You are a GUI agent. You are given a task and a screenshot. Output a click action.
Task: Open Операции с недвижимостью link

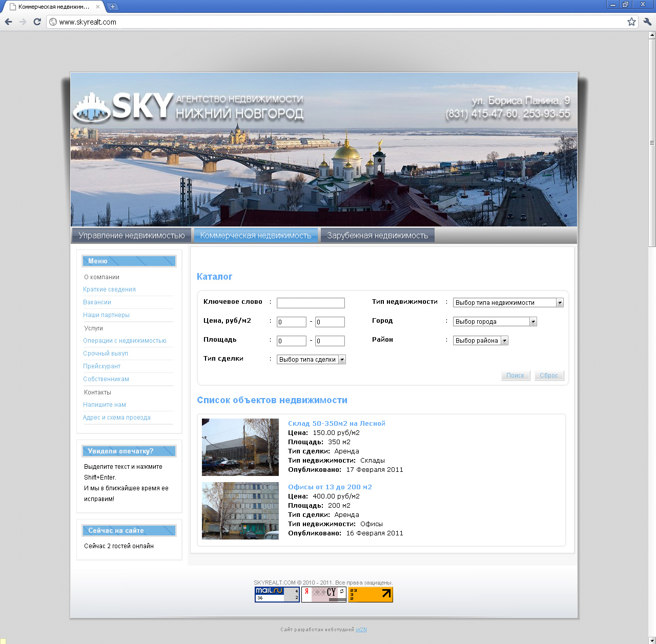(125, 341)
